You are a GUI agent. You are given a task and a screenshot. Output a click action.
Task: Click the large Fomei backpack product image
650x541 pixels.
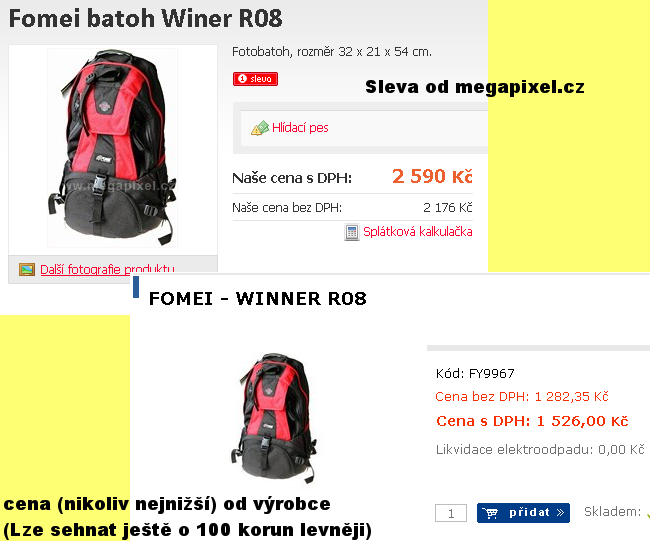tap(113, 148)
